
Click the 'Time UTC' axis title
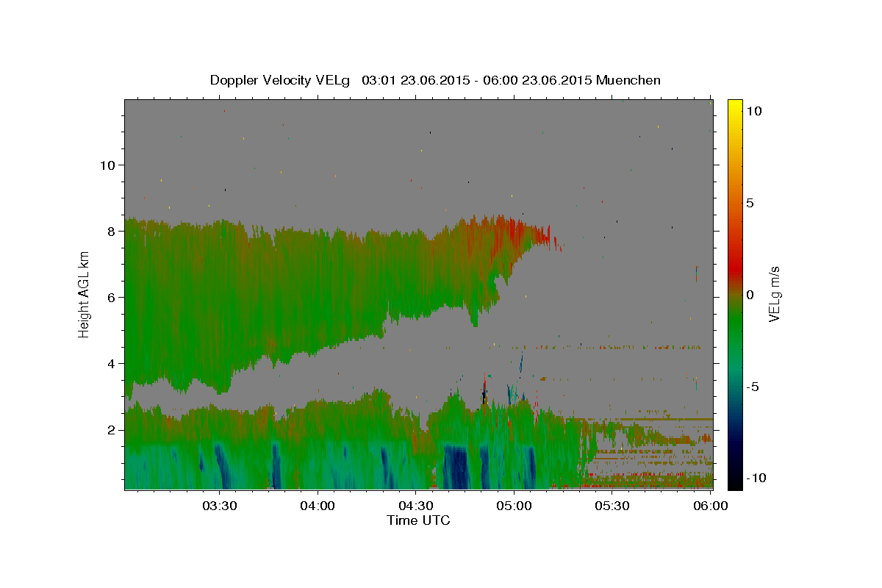418,520
